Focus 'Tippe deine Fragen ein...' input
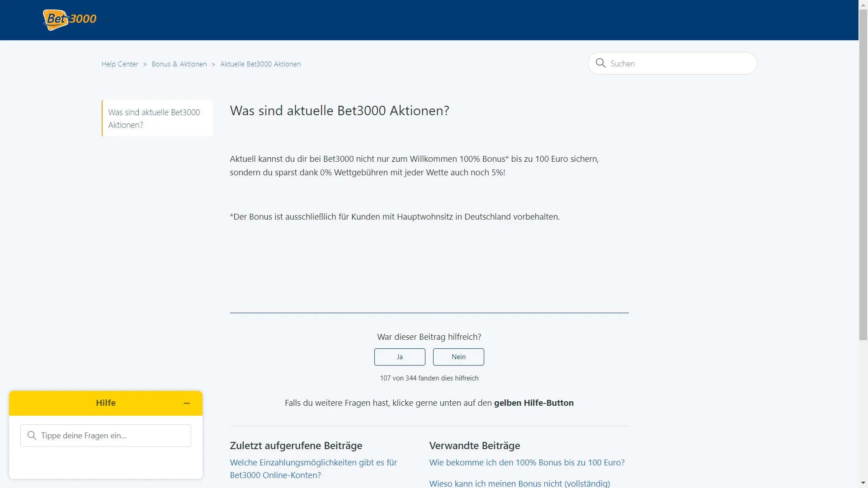Image resolution: width=868 pixels, height=488 pixels. [106, 436]
